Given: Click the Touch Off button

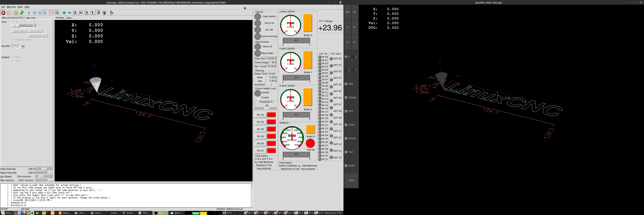Looking at the screenshot, I should pos(35,31).
